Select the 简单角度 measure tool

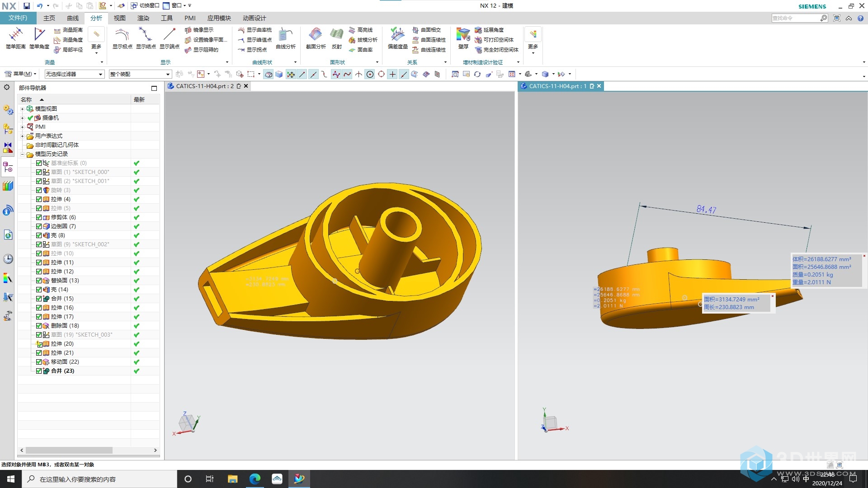(39, 38)
